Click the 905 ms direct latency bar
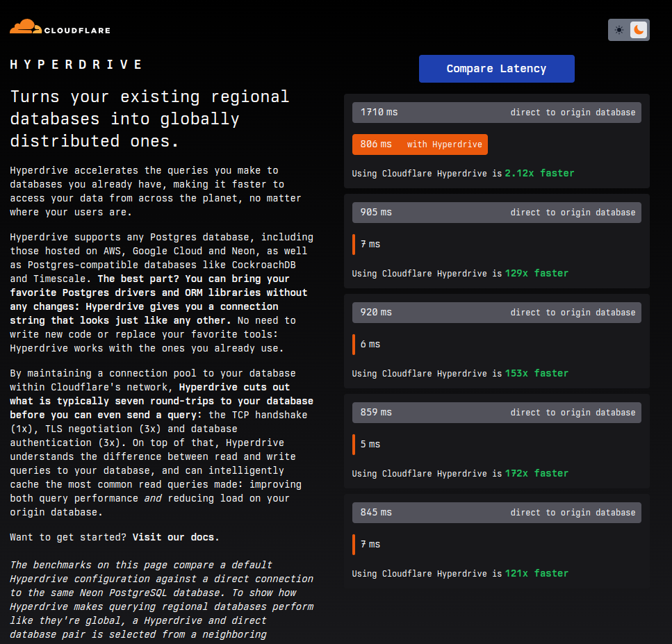Viewport: 672px width, 644px height. pyautogui.click(x=496, y=213)
